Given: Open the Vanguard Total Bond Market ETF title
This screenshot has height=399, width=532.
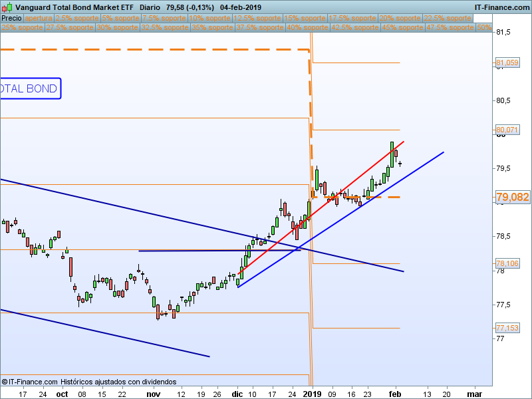Looking at the screenshot, I should [74, 7].
